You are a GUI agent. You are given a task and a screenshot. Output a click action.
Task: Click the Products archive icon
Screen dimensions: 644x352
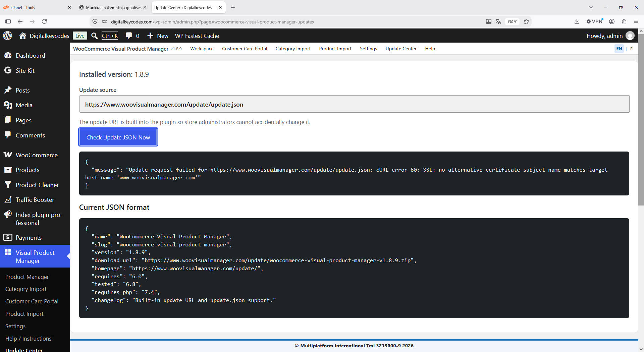(8, 170)
